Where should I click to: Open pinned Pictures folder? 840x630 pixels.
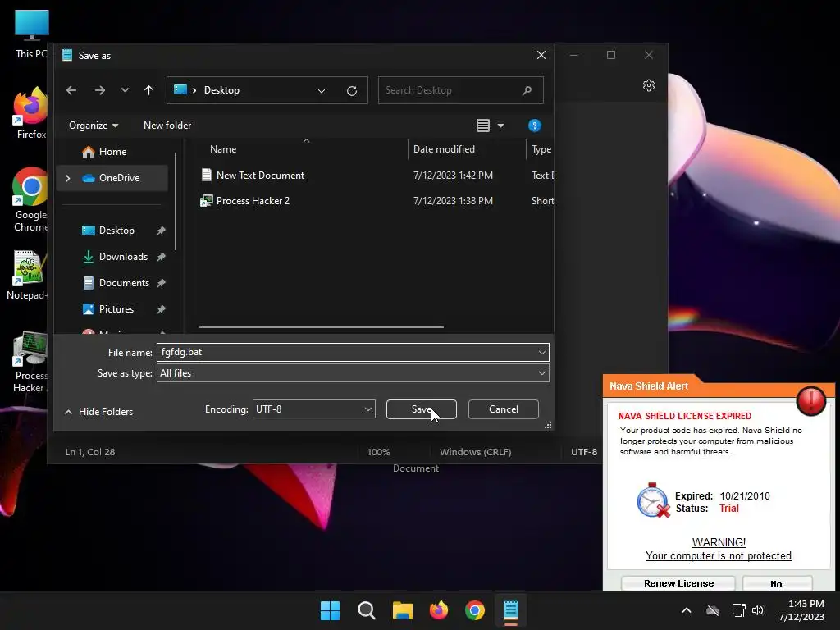coord(116,309)
